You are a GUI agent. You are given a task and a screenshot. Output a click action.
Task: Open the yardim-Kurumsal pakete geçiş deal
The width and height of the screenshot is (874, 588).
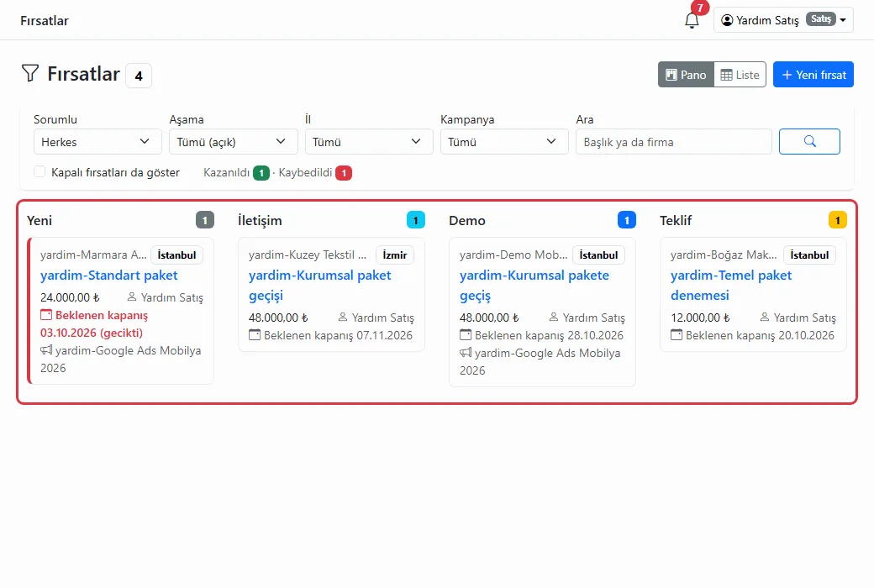click(534, 286)
